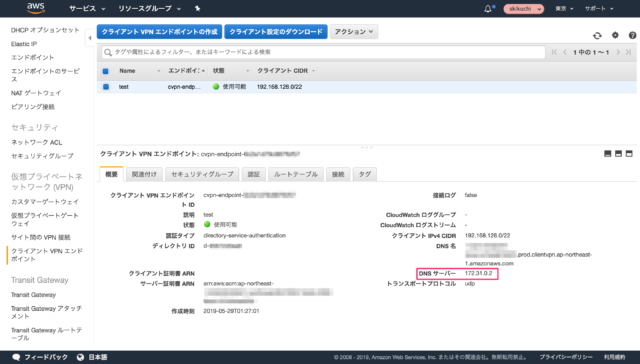Click the AWS logo home icon
Image resolution: width=640 pixels, height=364 pixels.
[x=36, y=8]
